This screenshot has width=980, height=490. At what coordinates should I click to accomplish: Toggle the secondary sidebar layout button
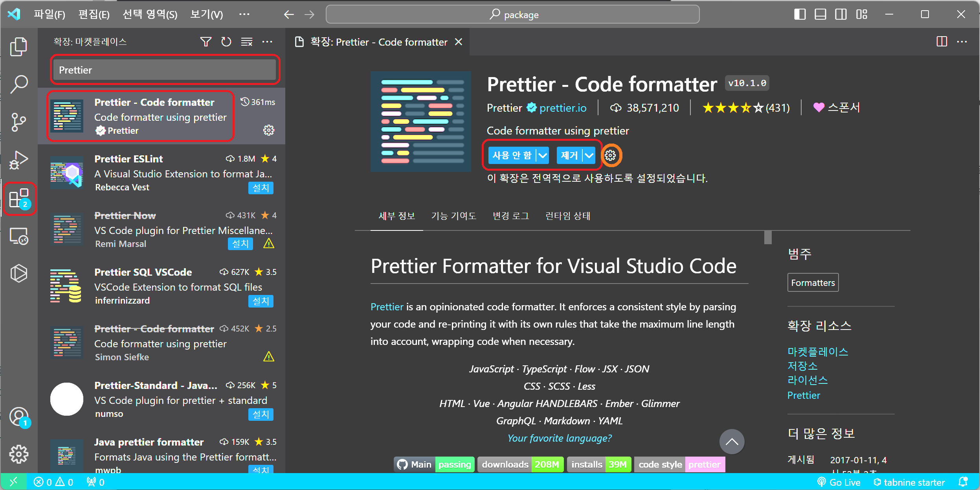coord(841,15)
